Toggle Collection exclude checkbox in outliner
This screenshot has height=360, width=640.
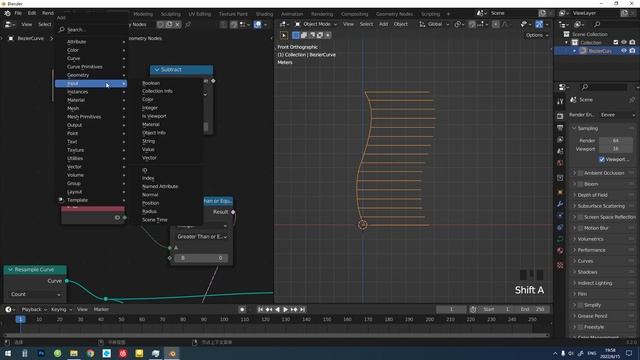(616, 42)
